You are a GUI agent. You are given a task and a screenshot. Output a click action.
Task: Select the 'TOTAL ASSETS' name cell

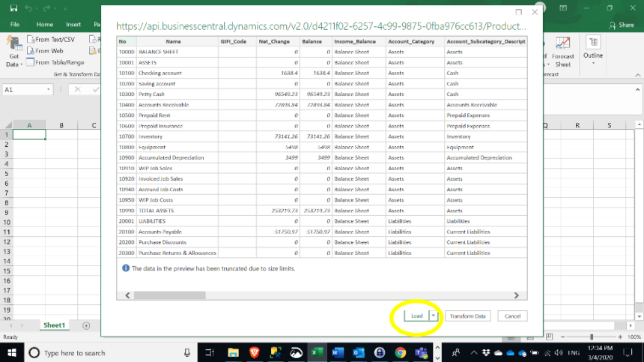pyautogui.click(x=177, y=211)
